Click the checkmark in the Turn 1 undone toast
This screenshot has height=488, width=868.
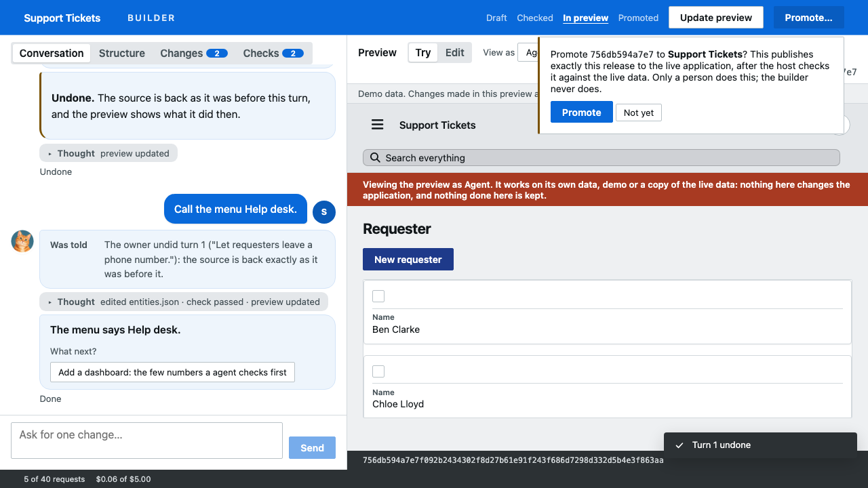[x=679, y=445]
